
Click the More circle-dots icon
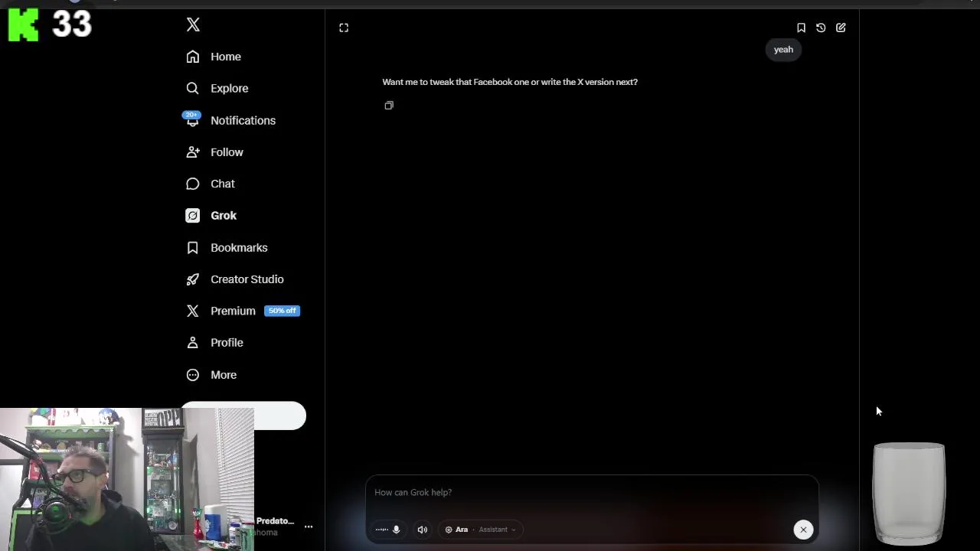[x=193, y=375]
